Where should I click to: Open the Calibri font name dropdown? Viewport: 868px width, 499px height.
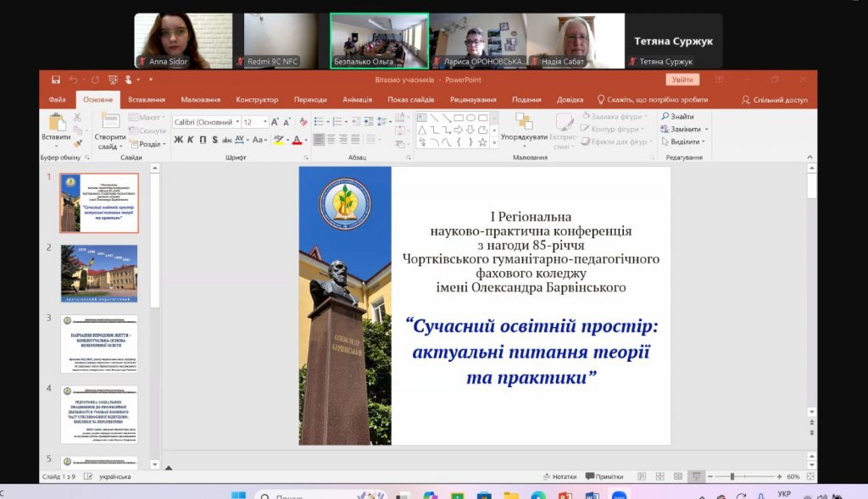[x=237, y=122]
